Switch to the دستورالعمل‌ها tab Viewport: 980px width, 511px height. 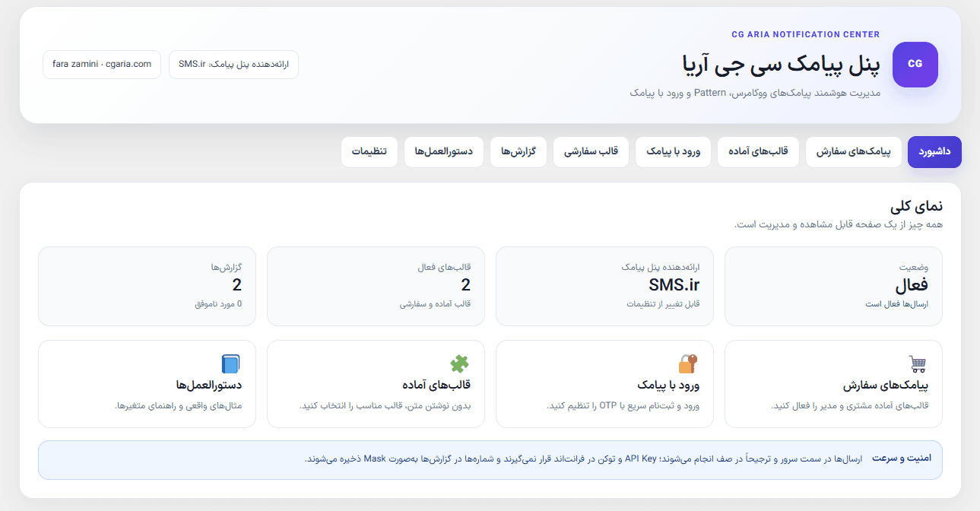[x=444, y=152]
